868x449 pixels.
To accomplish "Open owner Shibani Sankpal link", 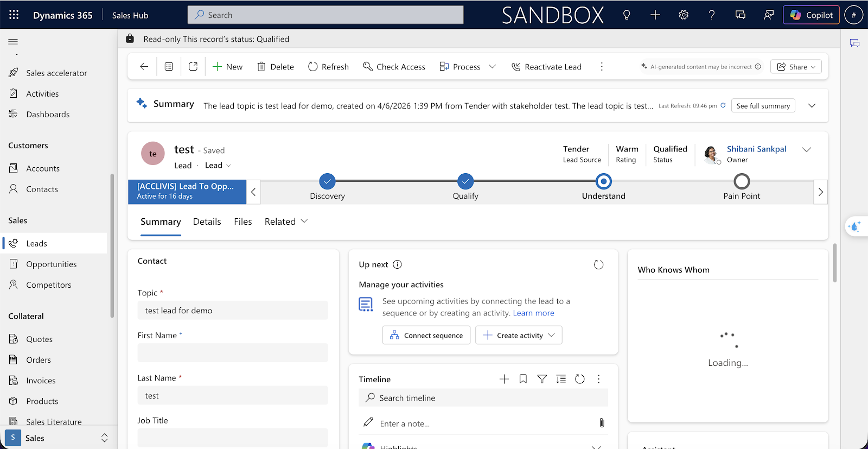I will click(x=756, y=149).
